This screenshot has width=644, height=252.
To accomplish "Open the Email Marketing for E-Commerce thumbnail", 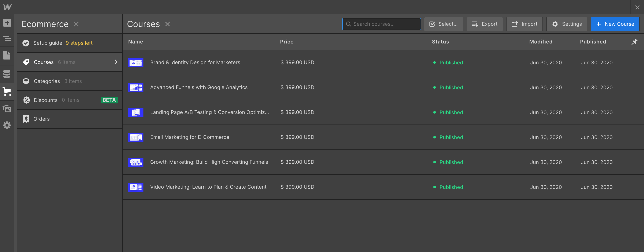I will pyautogui.click(x=135, y=137).
